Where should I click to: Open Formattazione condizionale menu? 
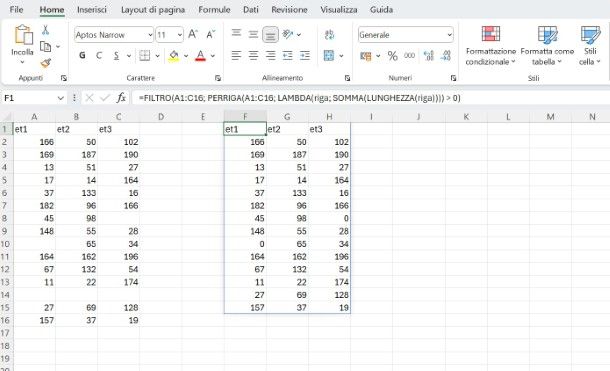click(491, 46)
